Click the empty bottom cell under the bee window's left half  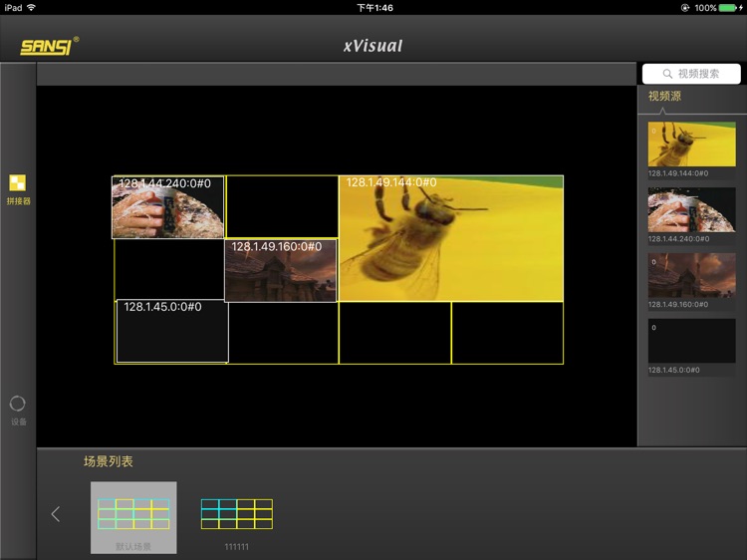tap(395, 333)
